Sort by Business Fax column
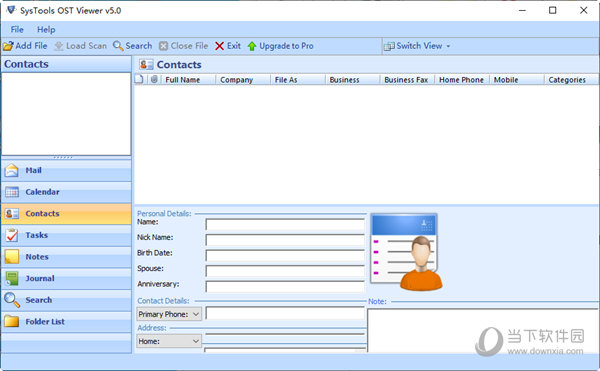Viewport: 600px width, 371px height. (406, 80)
